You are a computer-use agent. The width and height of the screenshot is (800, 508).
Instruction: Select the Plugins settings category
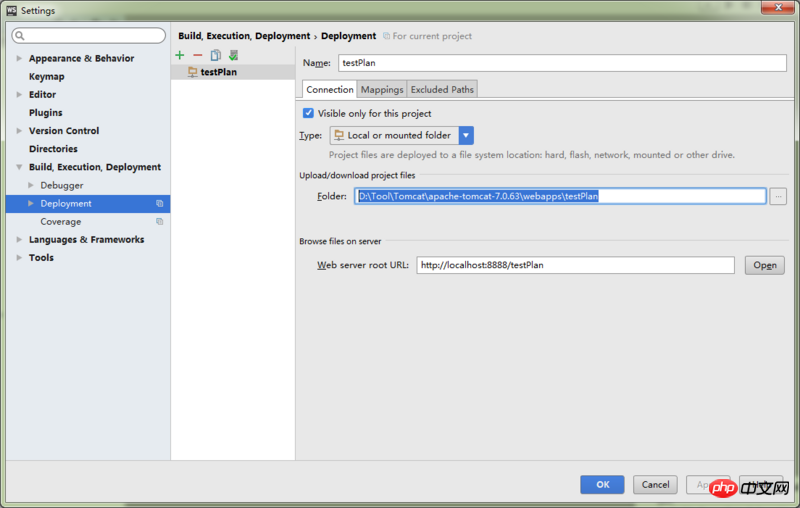[x=45, y=113]
